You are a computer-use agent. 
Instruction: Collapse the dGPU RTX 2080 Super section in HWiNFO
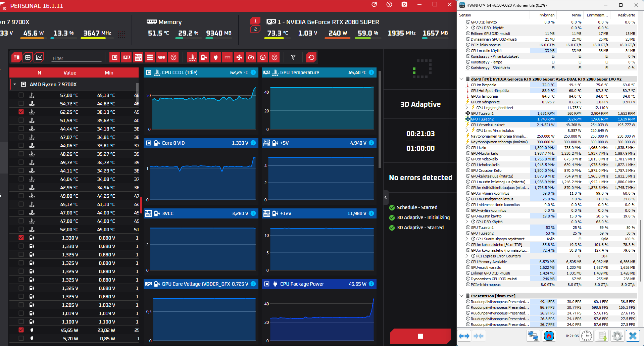pos(461,79)
